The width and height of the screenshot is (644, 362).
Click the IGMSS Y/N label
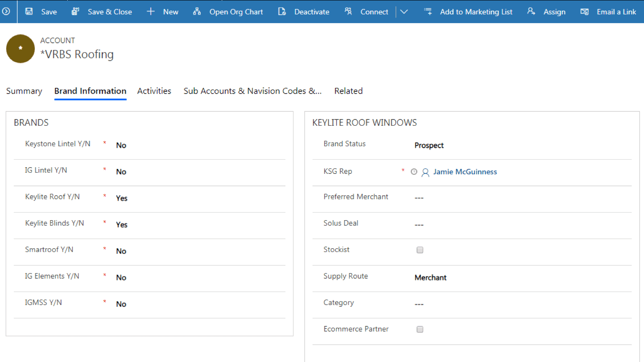click(43, 302)
